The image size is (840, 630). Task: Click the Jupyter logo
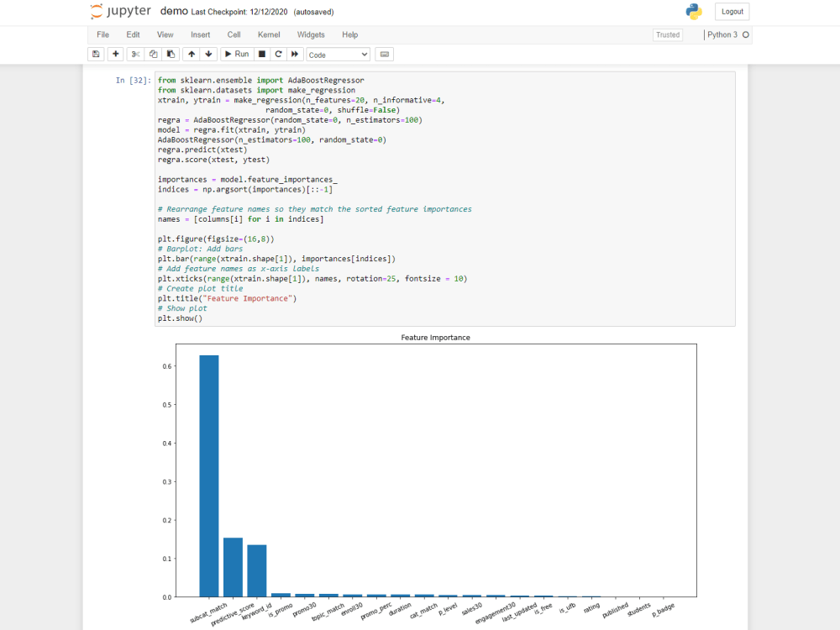(x=120, y=11)
